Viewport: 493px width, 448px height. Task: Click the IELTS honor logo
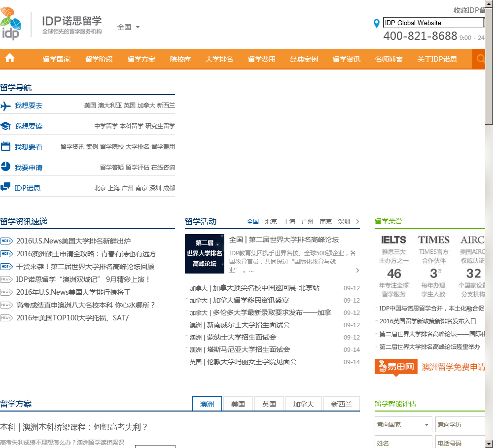coord(393,240)
